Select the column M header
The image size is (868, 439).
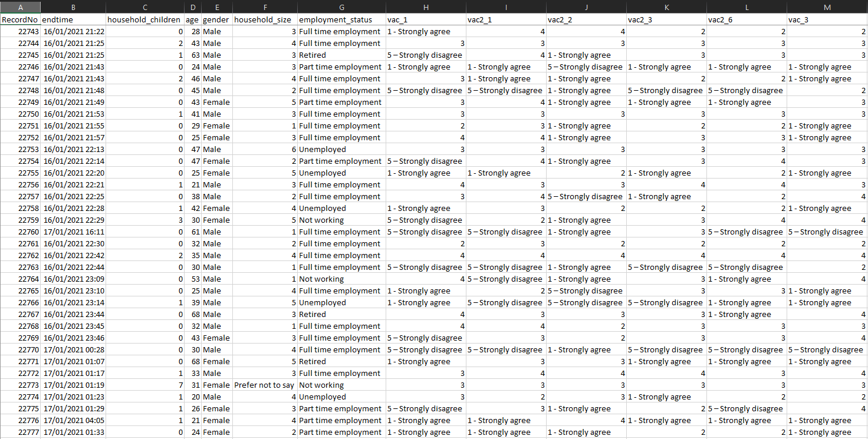[827, 7]
